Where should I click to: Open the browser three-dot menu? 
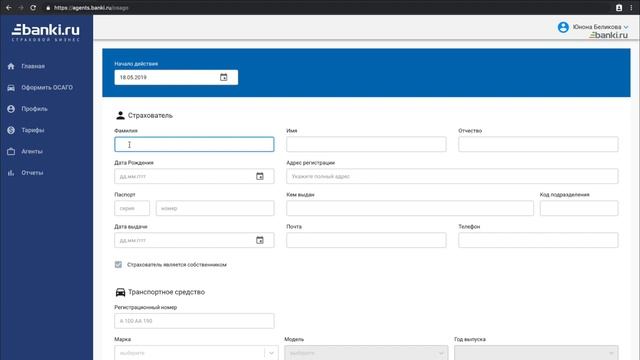pos(631,8)
